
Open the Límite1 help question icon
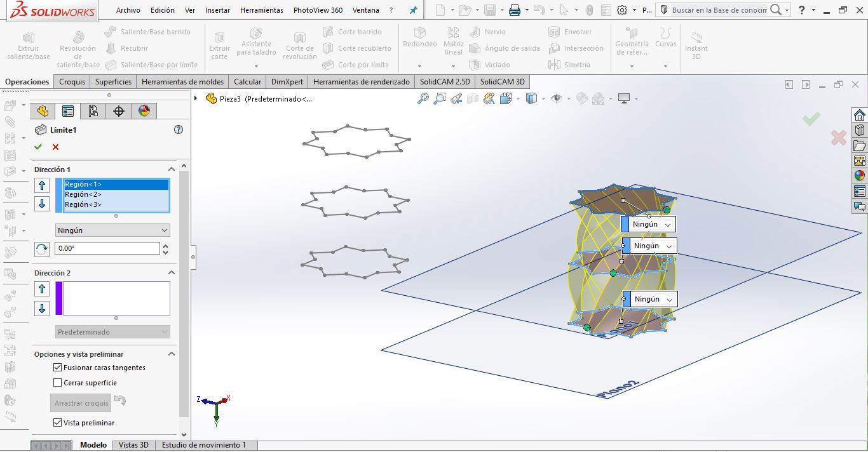[x=179, y=130]
